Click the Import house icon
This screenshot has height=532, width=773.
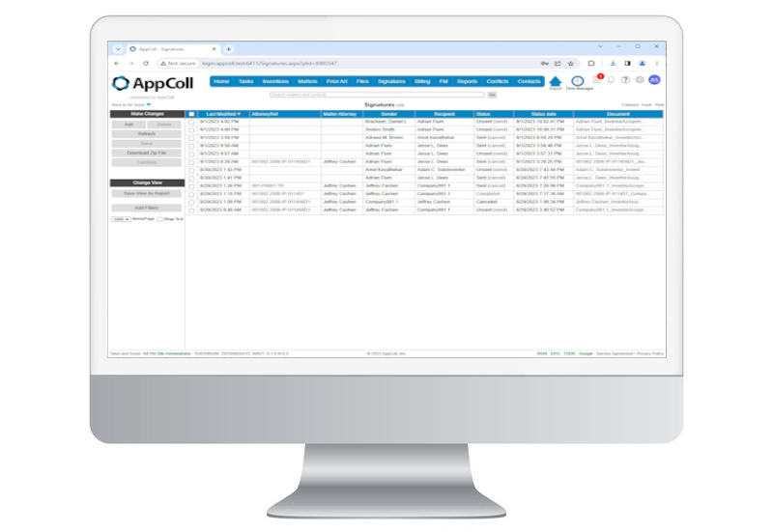click(555, 81)
